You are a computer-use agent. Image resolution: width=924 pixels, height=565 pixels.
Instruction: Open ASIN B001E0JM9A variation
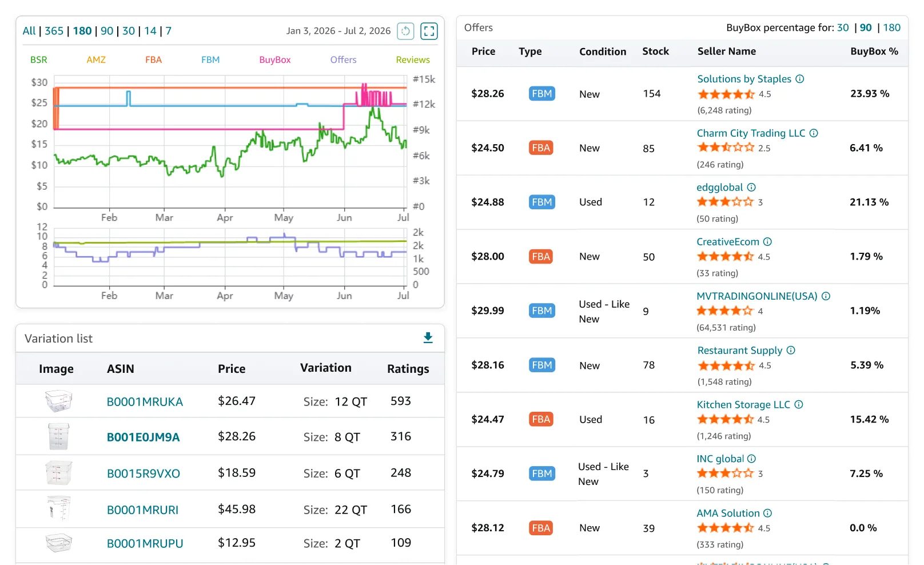[143, 437]
